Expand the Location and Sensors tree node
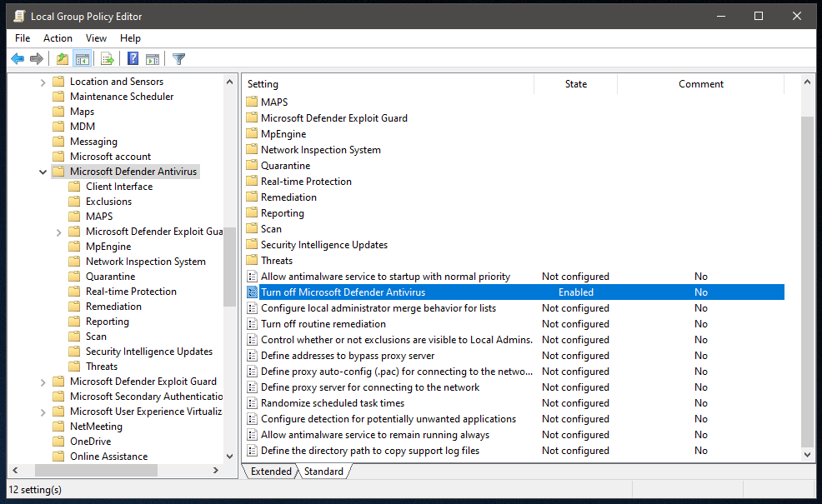822x504 pixels. click(43, 82)
